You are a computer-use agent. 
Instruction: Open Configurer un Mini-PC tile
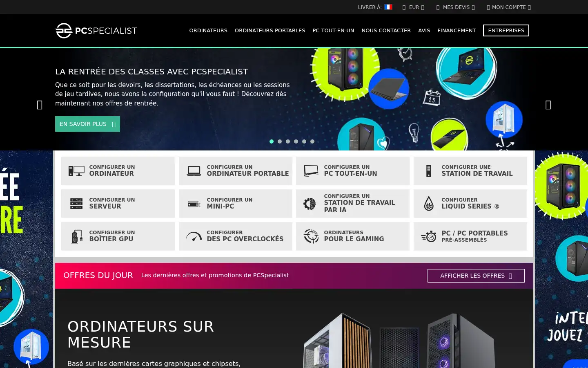236,203
